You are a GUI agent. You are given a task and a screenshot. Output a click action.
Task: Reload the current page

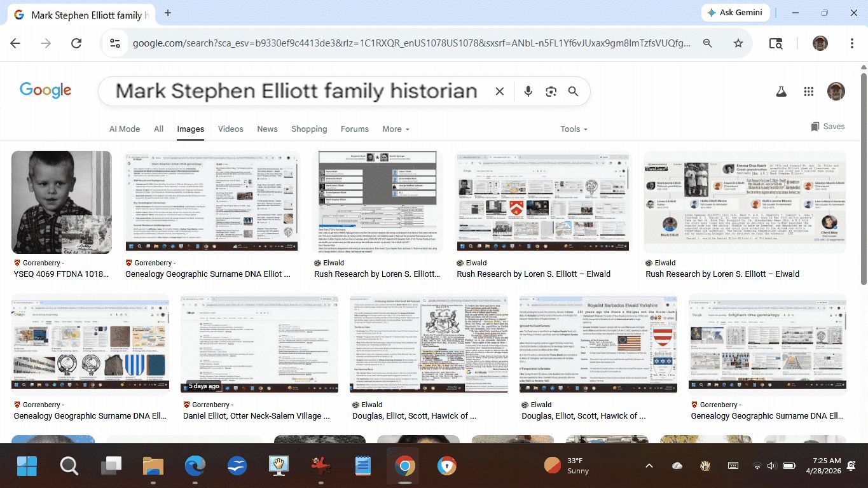point(76,43)
